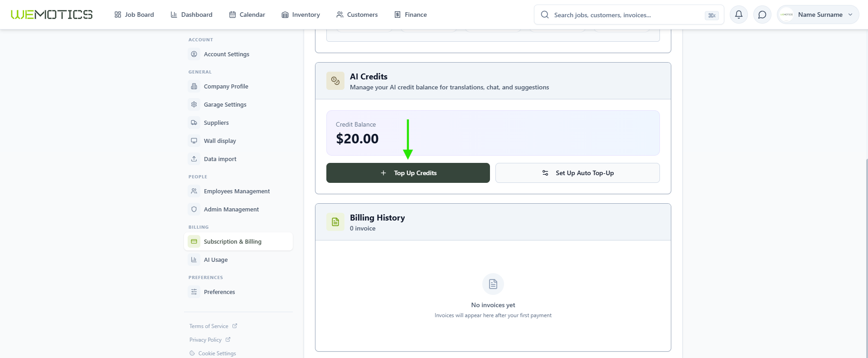Click the Garage Settings gear icon
This screenshot has height=358, width=868.
194,104
